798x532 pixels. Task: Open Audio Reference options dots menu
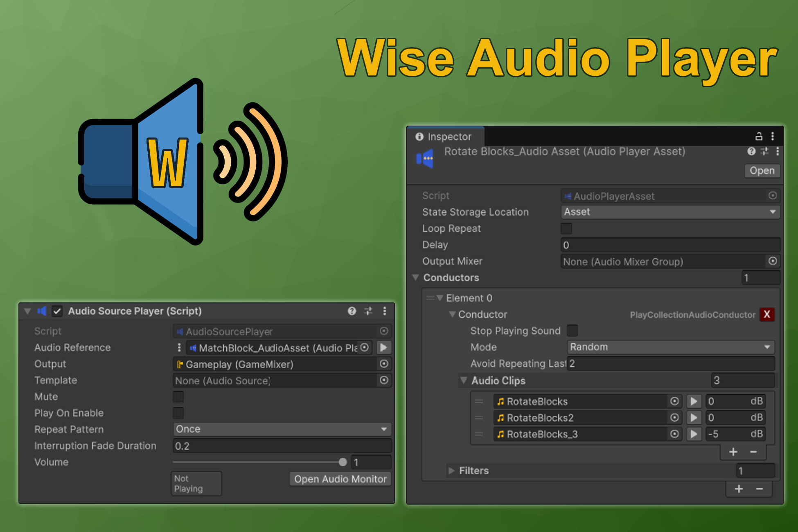pyautogui.click(x=179, y=347)
